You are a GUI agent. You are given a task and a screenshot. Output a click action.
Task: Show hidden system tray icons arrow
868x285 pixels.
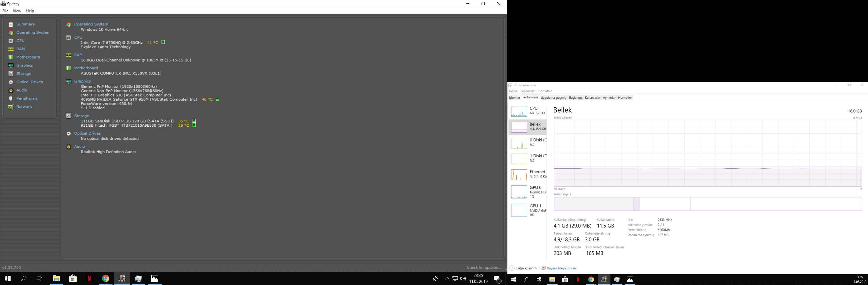point(447,279)
